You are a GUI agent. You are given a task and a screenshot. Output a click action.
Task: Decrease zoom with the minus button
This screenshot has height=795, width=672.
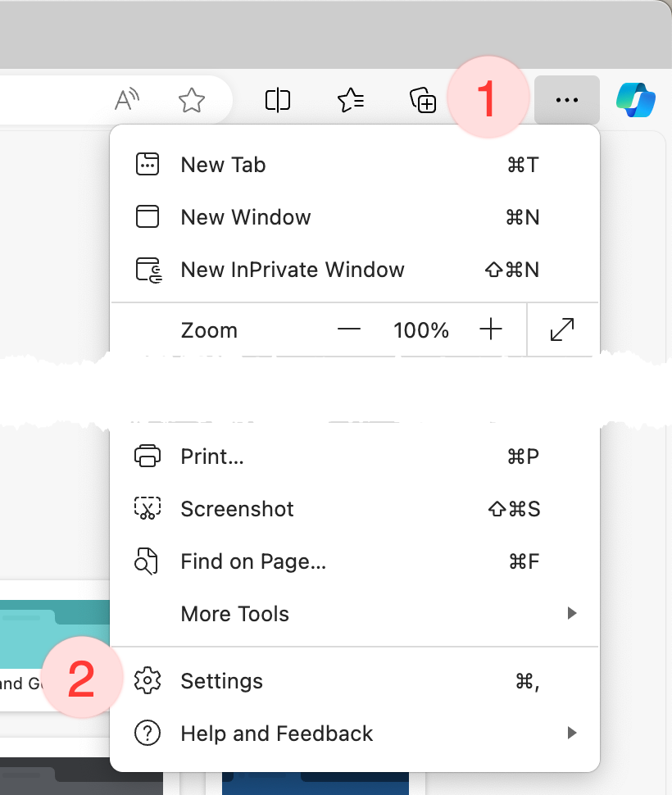349,330
